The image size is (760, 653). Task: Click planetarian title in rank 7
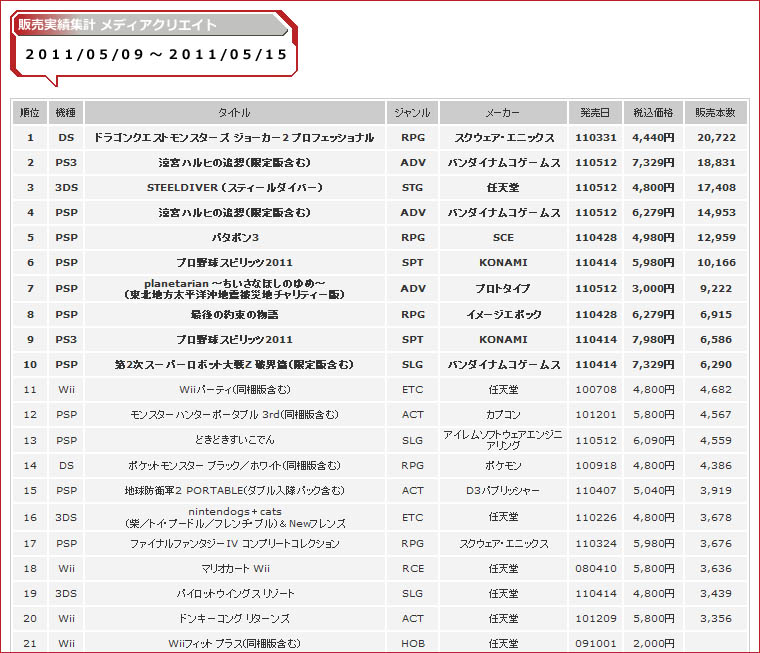[235, 288]
